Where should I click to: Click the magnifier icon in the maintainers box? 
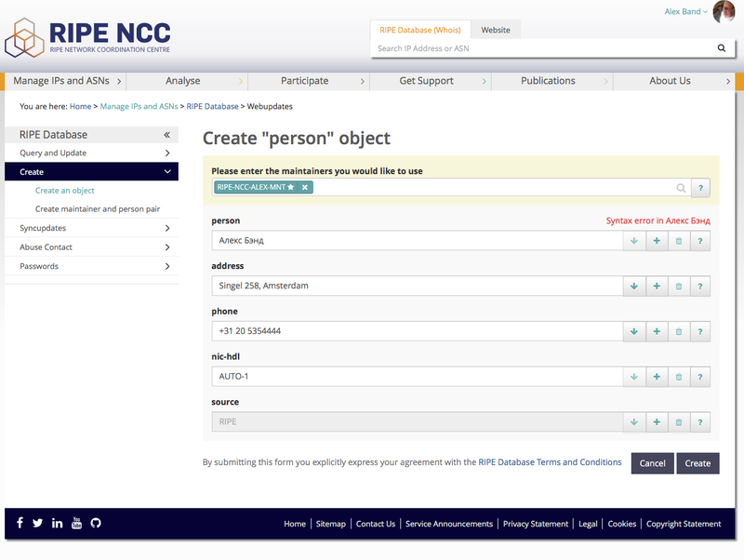pos(680,187)
